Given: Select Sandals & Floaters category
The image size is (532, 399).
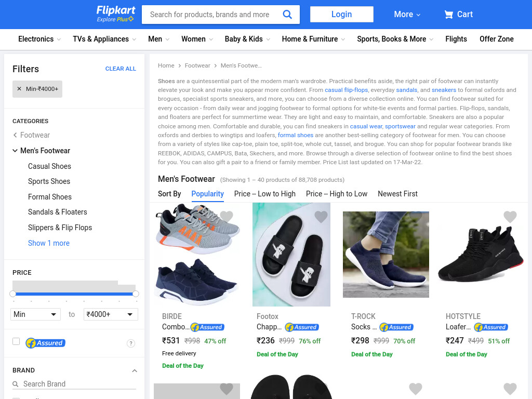Looking at the screenshot, I should point(57,212).
